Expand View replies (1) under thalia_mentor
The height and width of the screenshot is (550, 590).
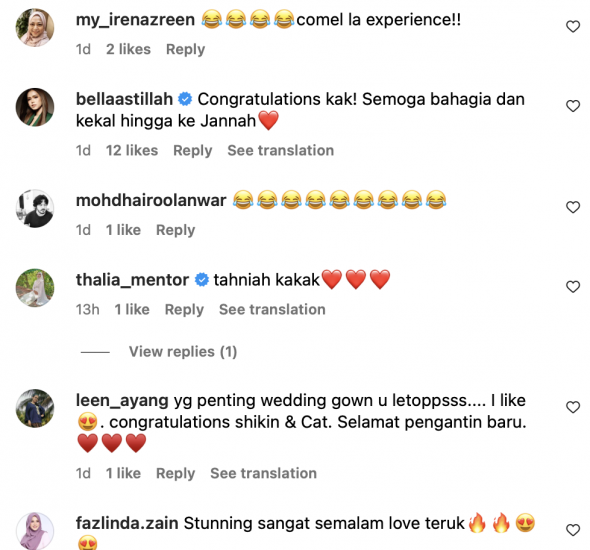[x=183, y=352]
